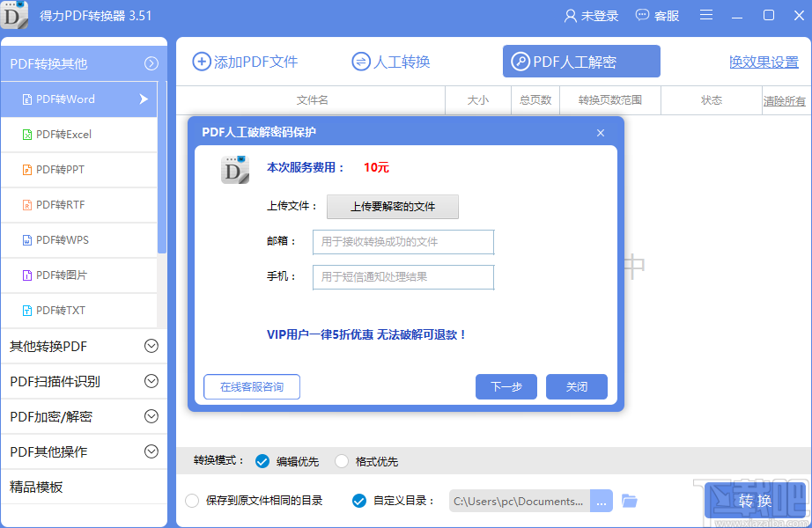
Task: Open the 换效果设置 link
Action: pyautogui.click(x=764, y=61)
